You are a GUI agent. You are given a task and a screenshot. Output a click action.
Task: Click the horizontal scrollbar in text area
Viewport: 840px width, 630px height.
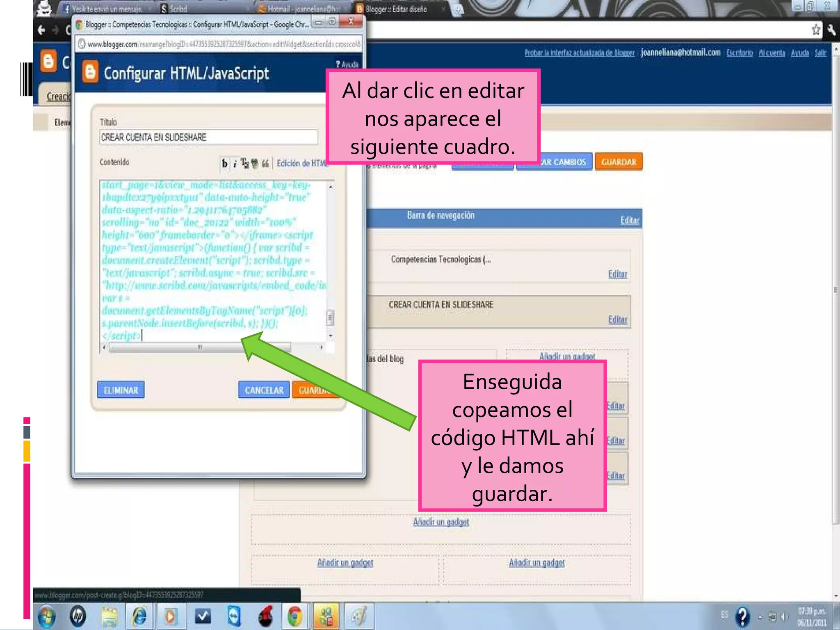coord(200,347)
